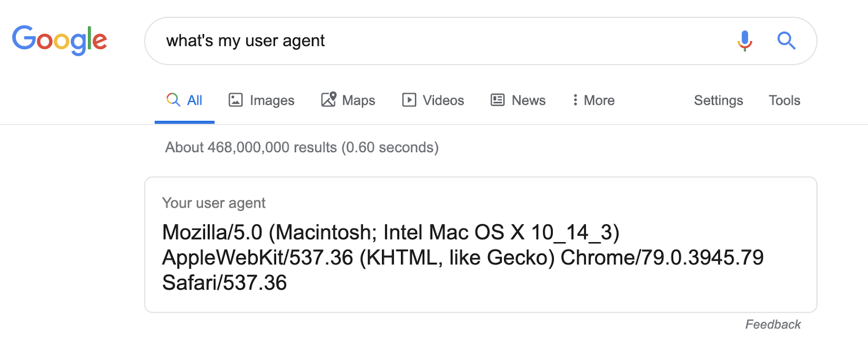
Task: Click the AppleWebKit/537.36 text
Action: click(258, 258)
